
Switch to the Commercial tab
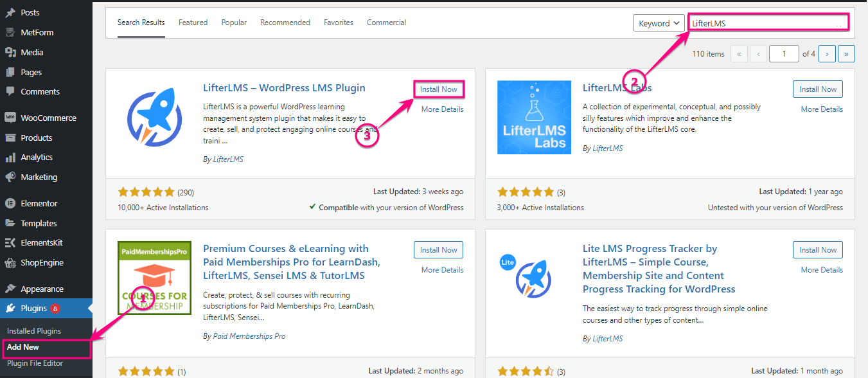(386, 22)
